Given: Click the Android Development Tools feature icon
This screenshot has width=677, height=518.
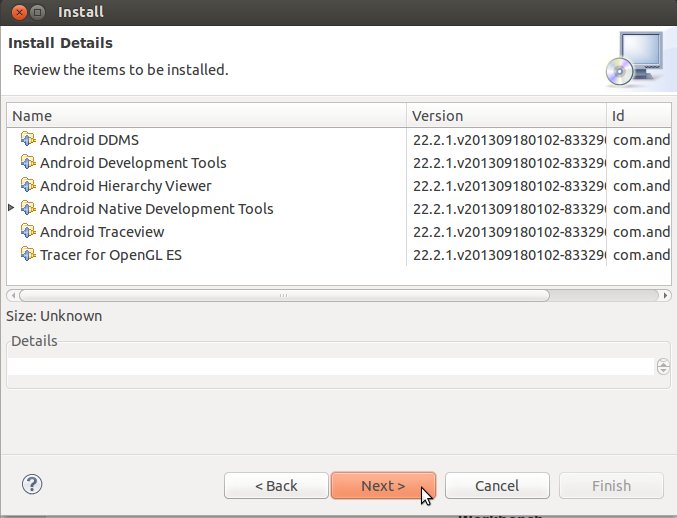Looking at the screenshot, I should 28,162.
